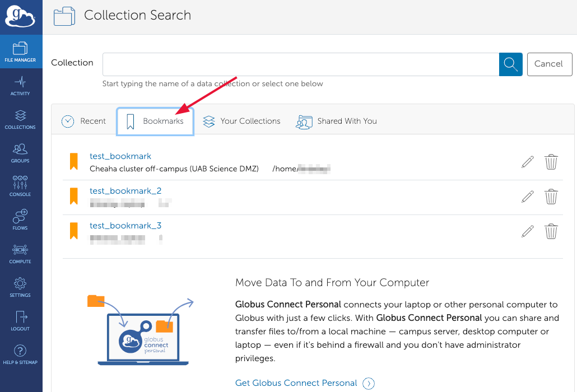Click the magnifier search button
The width and height of the screenshot is (577, 392).
510,64
